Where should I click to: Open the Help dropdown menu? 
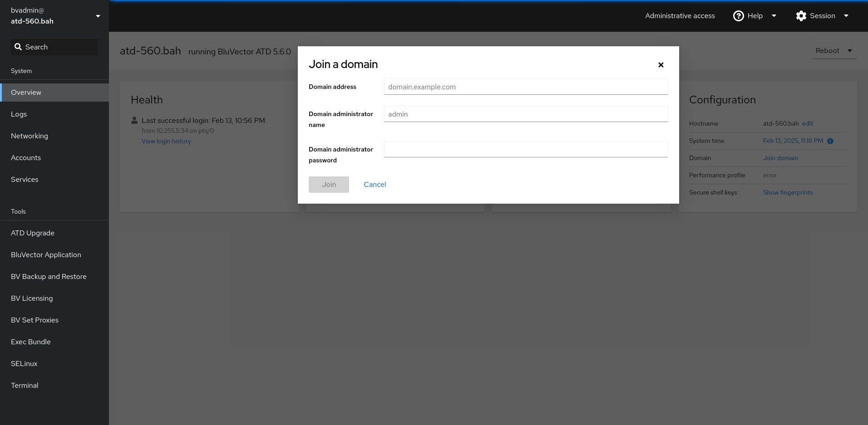pyautogui.click(x=755, y=16)
